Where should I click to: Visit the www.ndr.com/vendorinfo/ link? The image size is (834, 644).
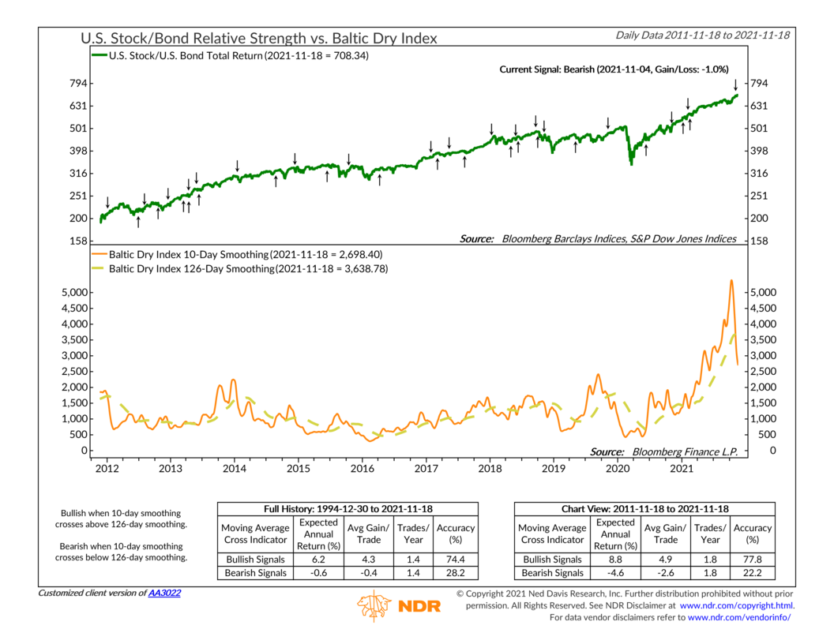[739, 617]
